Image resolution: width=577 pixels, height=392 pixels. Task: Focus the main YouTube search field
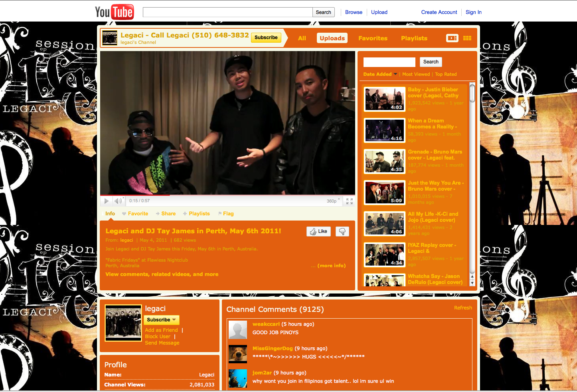coord(227,12)
